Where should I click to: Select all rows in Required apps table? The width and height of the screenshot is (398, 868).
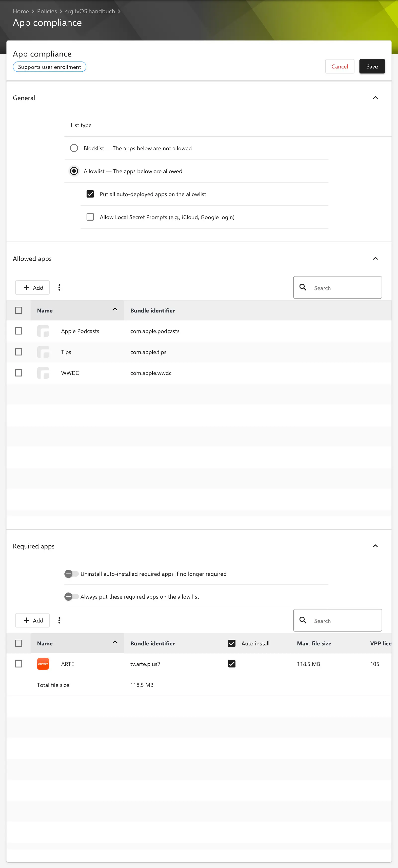click(18, 643)
